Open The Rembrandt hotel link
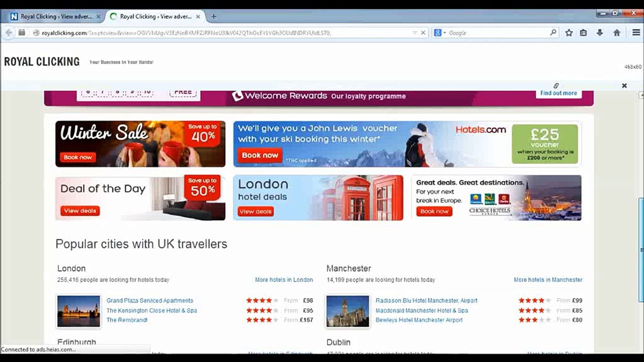The image size is (644, 362). click(x=127, y=320)
